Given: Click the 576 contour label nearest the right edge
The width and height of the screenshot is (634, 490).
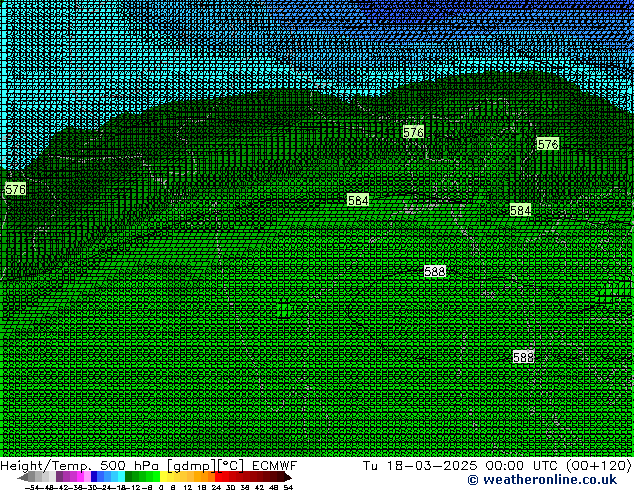Looking at the screenshot, I should (547, 144).
